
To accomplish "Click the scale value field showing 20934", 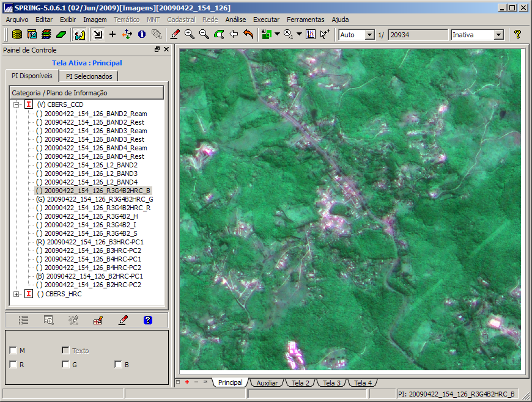I will (x=417, y=35).
